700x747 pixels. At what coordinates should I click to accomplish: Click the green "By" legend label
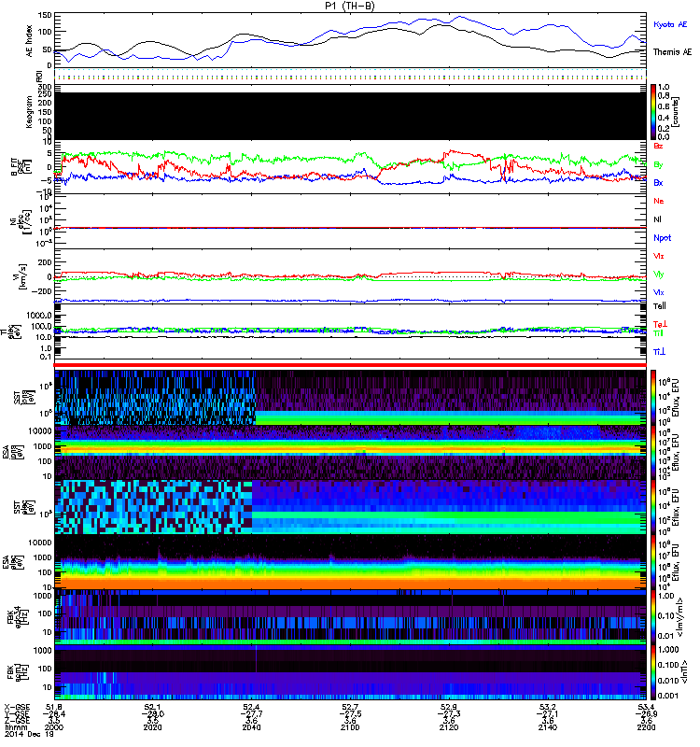(x=658, y=164)
